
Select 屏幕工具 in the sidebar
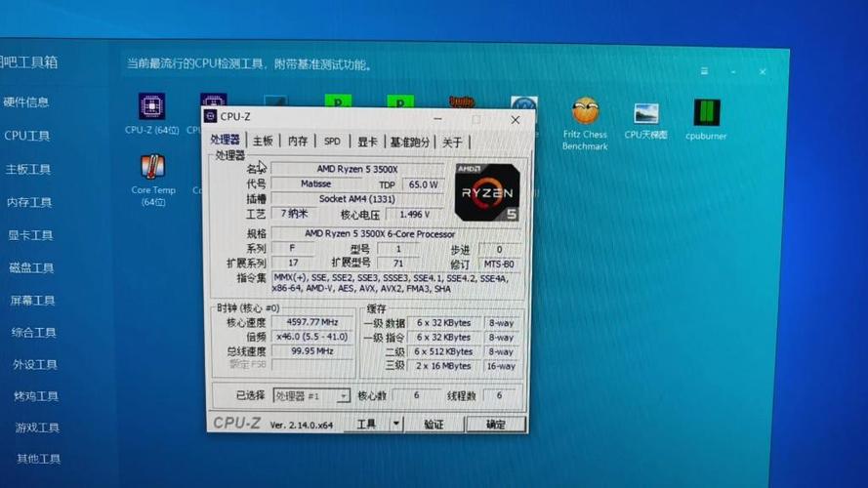(x=32, y=301)
